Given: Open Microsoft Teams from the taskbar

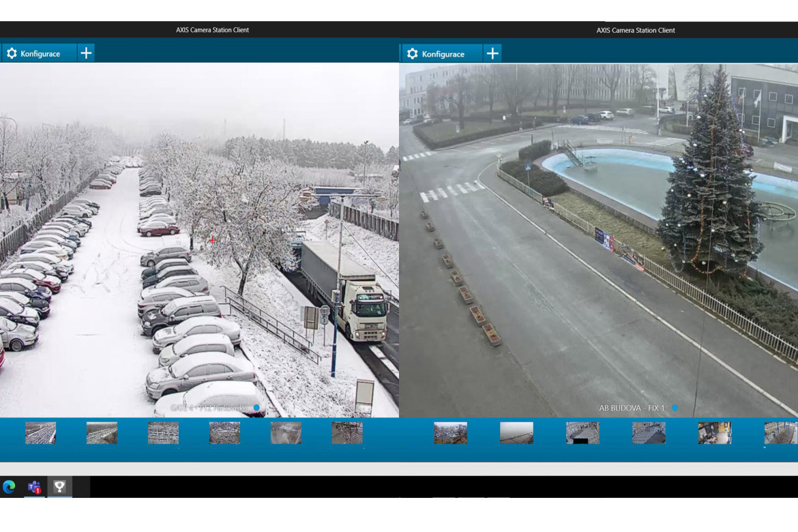Looking at the screenshot, I should (34, 486).
